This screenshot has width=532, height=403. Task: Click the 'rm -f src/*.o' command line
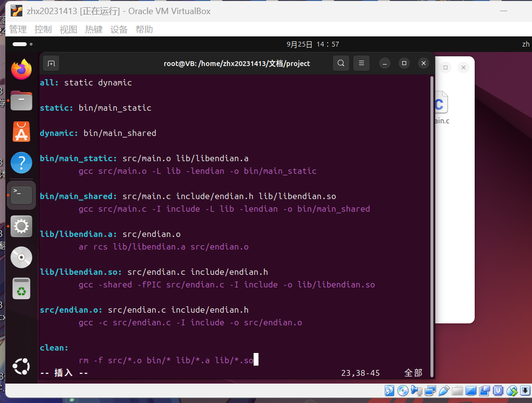pos(166,360)
